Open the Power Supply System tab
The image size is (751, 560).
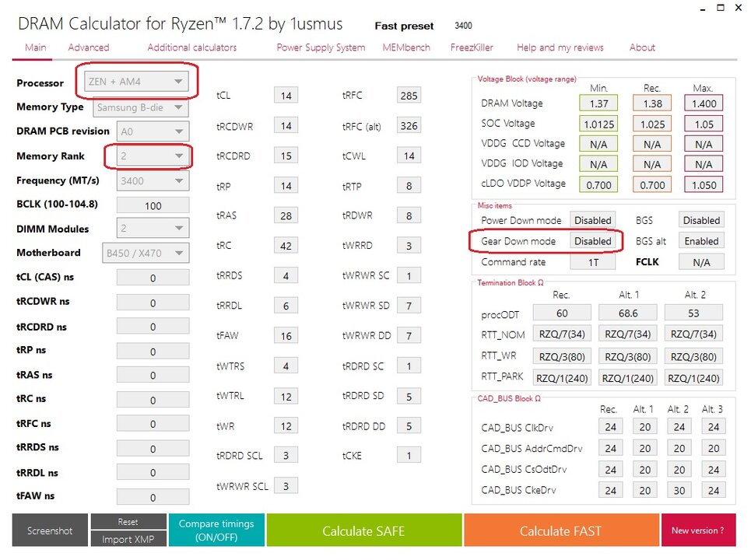coord(321,47)
